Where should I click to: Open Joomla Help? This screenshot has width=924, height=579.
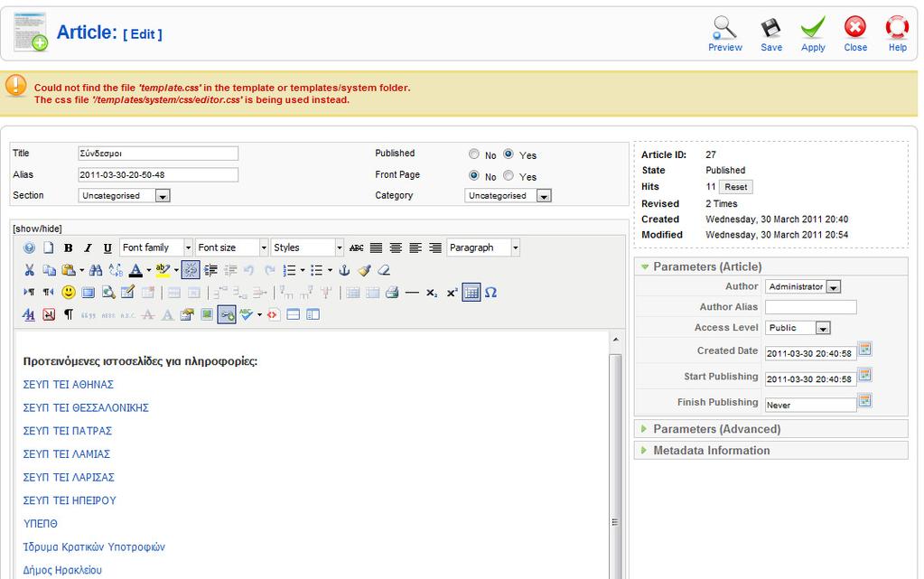point(897,33)
